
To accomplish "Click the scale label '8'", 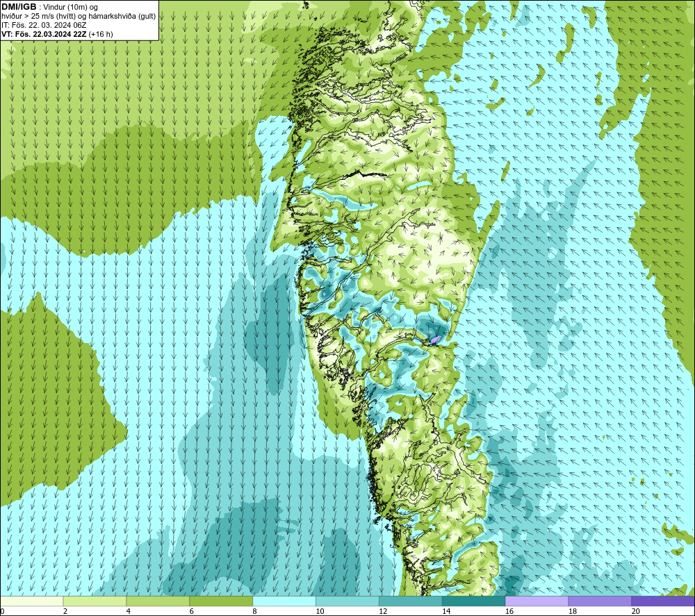I will 255,611.
